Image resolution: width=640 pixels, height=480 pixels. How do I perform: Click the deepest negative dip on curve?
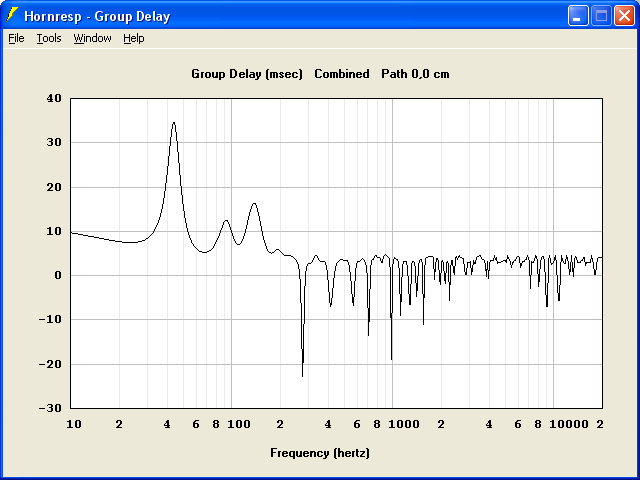[x=302, y=376]
